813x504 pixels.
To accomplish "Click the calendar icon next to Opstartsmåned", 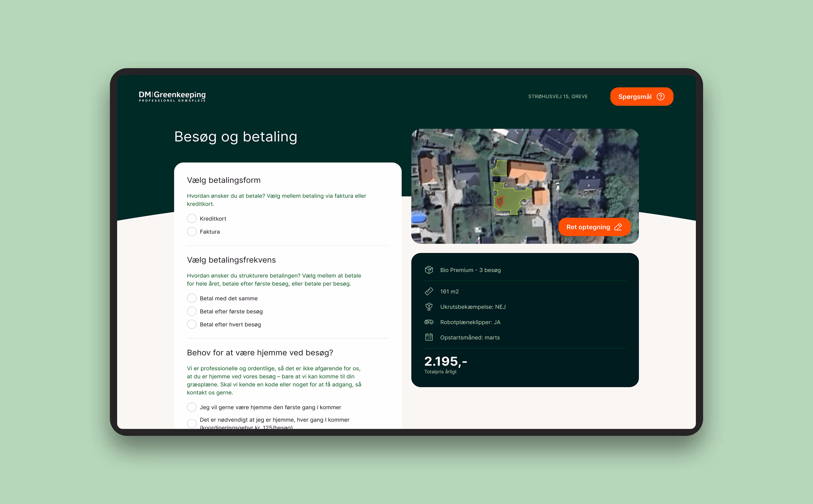I will coord(429,337).
